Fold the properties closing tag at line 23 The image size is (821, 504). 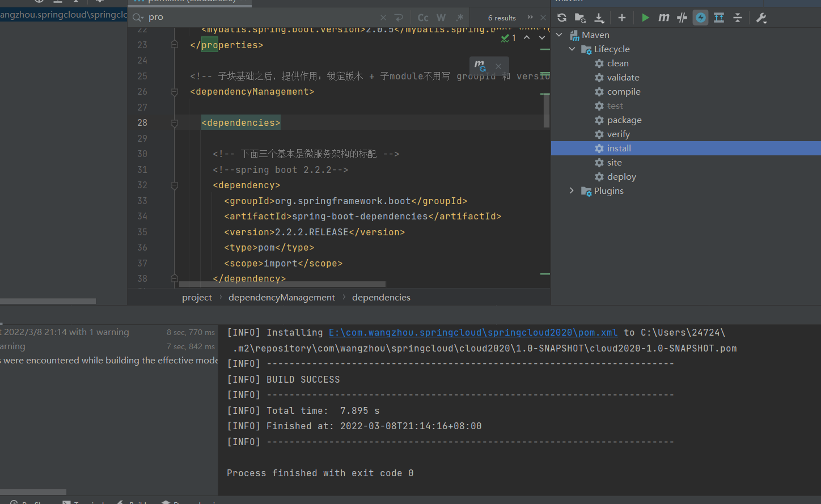pyautogui.click(x=175, y=44)
